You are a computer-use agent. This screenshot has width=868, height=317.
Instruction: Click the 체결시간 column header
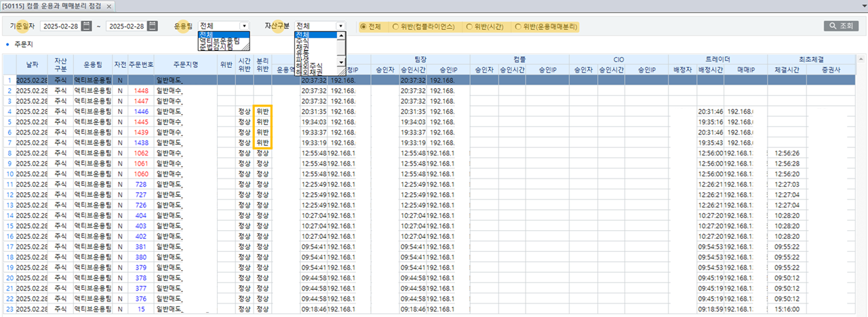(x=787, y=69)
